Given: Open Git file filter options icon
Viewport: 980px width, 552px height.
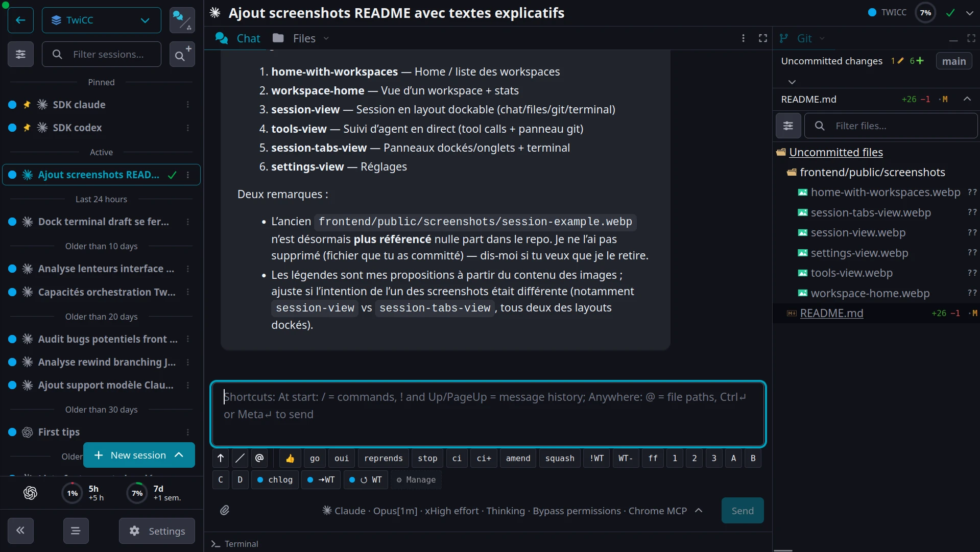Looking at the screenshot, I should pos(788,126).
